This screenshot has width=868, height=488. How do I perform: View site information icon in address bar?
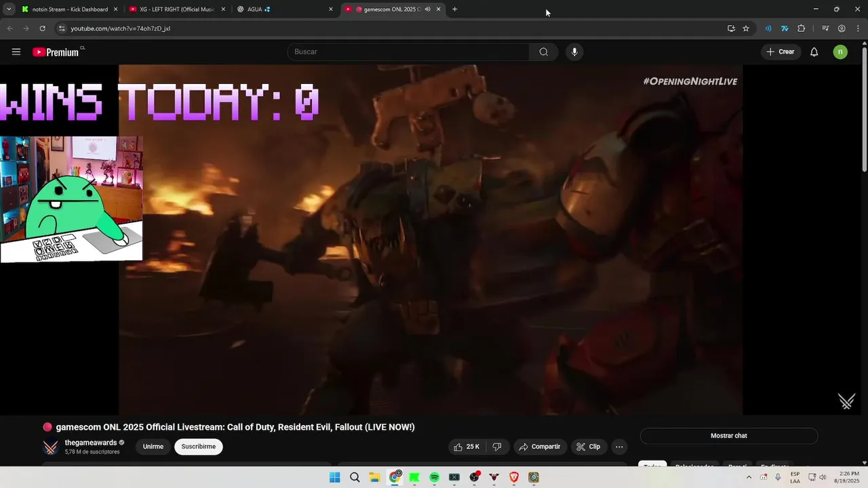[x=62, y=28]
